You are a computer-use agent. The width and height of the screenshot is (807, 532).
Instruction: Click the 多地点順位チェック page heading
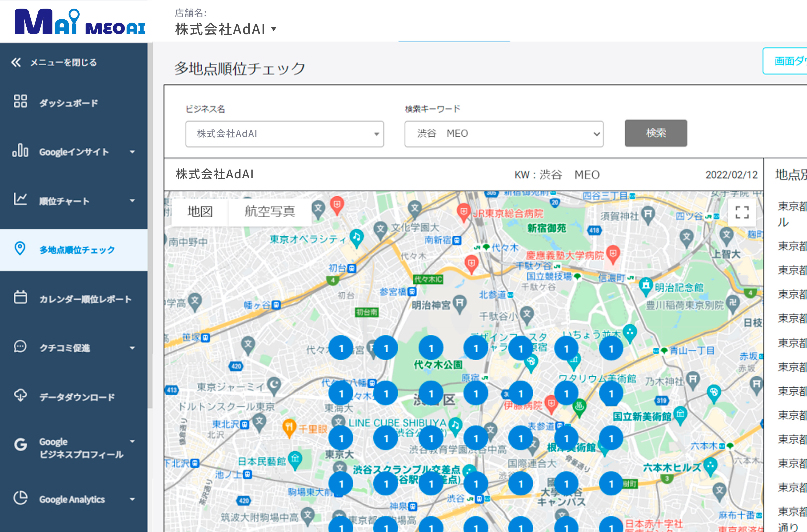point(240,69)
